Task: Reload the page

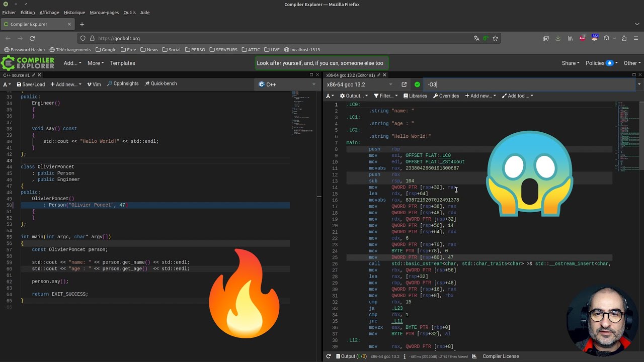Action: [x=32, y=38]
